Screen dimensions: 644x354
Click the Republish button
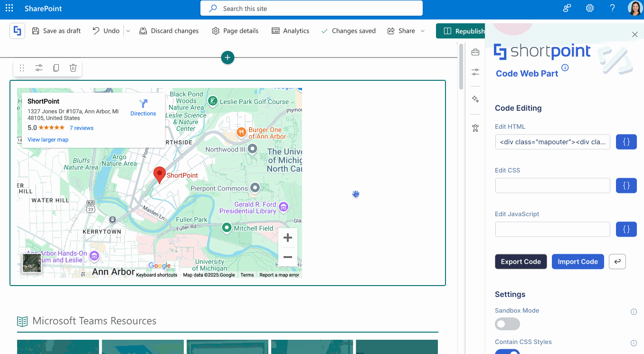point(461,31)
